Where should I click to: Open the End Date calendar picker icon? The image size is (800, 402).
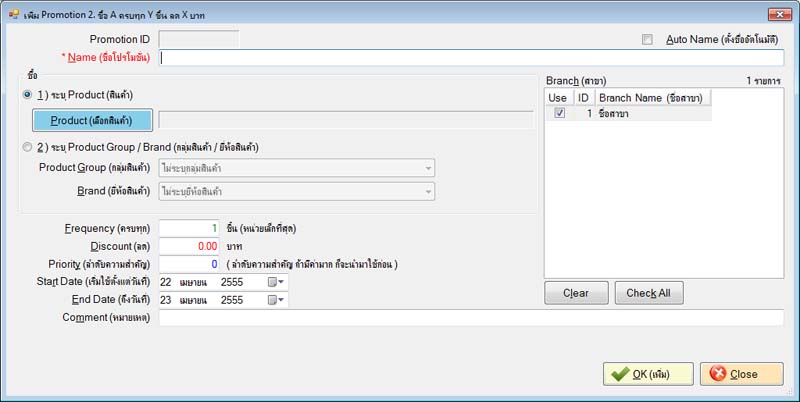(276, 300)
